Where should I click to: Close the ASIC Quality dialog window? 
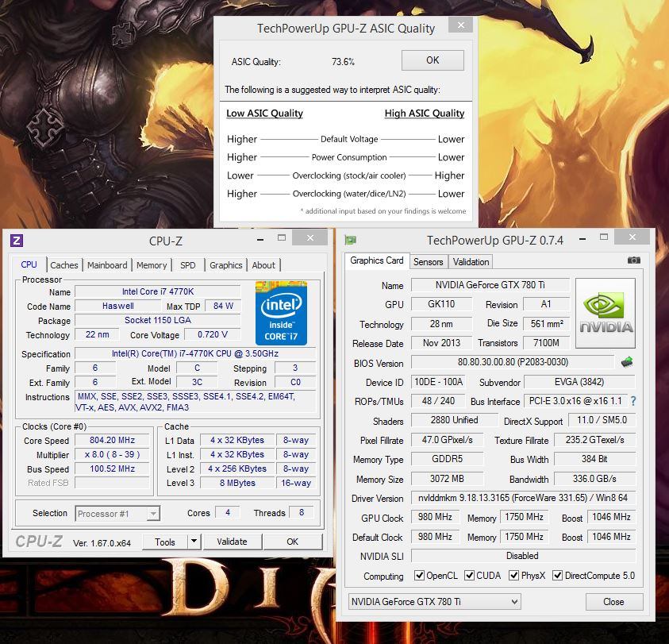coord(461,25)
